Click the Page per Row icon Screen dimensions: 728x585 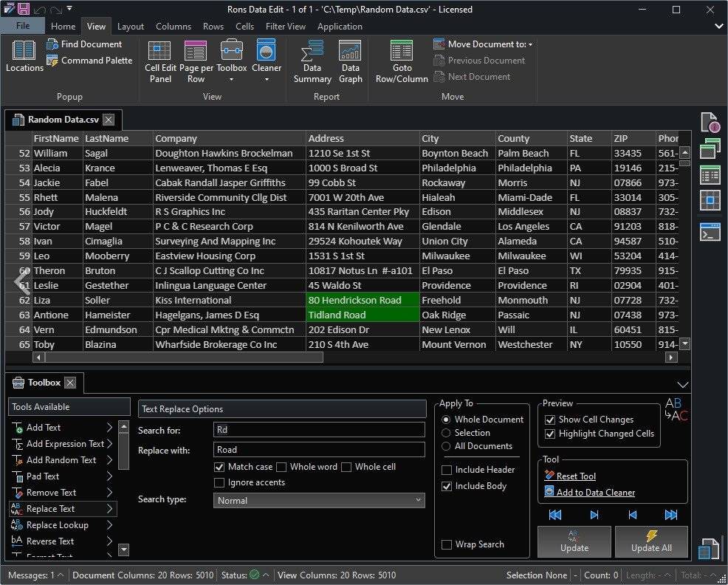click(196, 52)
